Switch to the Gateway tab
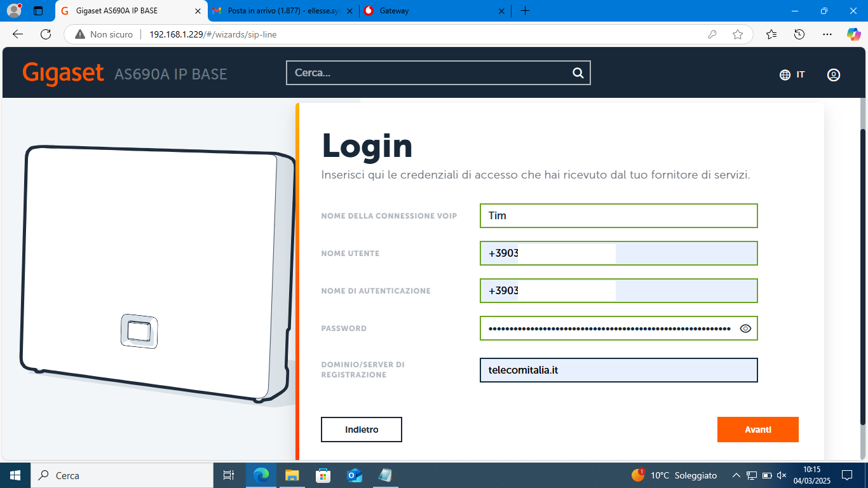 (435, 11)
